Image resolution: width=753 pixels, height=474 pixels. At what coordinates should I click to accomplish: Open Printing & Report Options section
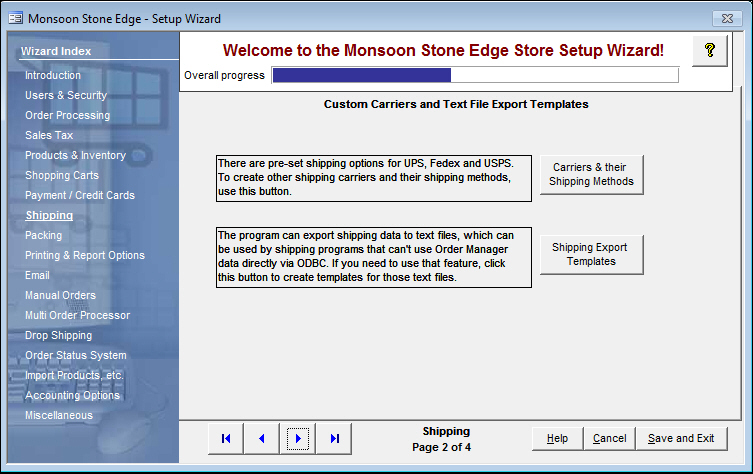[85, 255]
